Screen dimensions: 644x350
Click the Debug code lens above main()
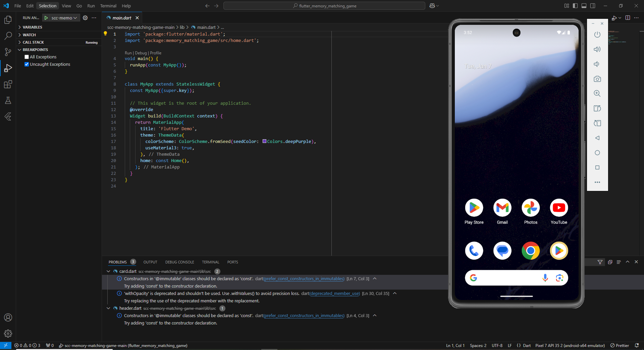(141, 53)
